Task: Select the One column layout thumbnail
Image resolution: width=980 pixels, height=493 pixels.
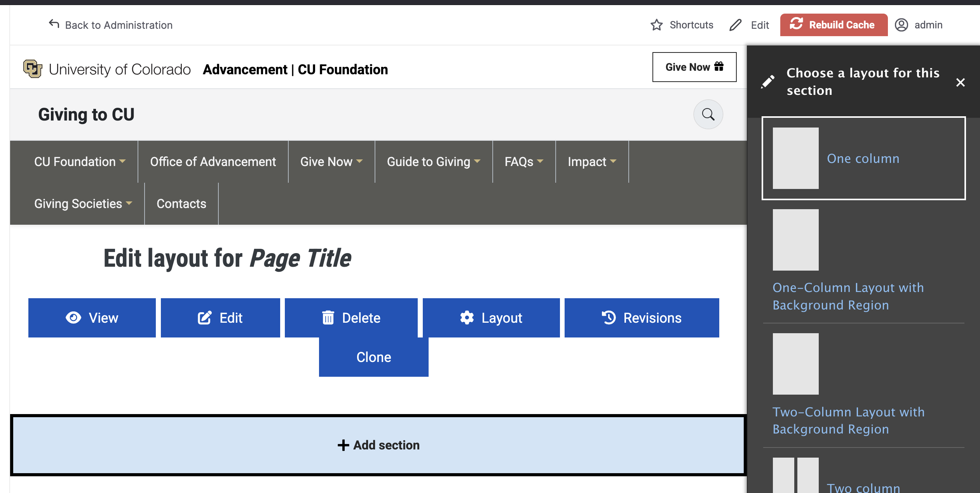Action: [795, 158]
